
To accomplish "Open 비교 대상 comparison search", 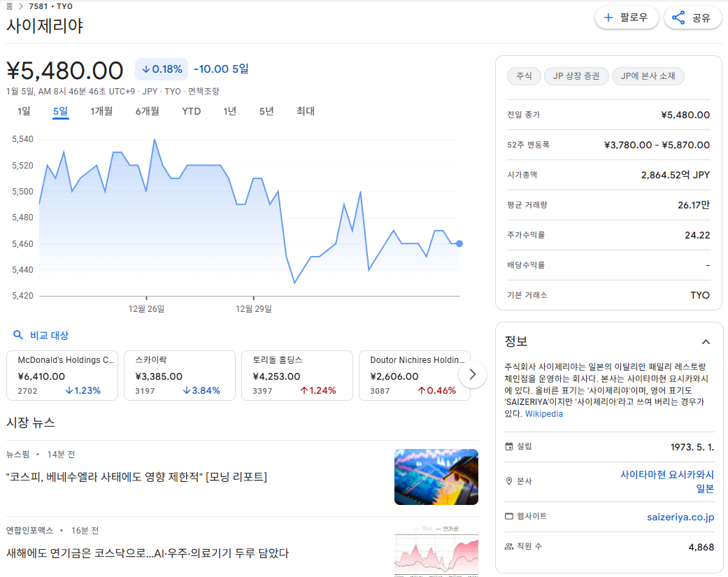I will [41, 335].
